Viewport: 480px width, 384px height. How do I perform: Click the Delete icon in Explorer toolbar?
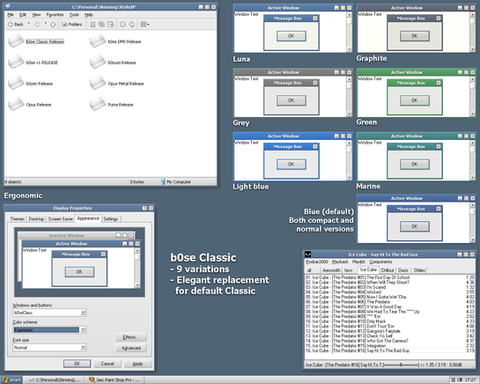coord(123,24)
